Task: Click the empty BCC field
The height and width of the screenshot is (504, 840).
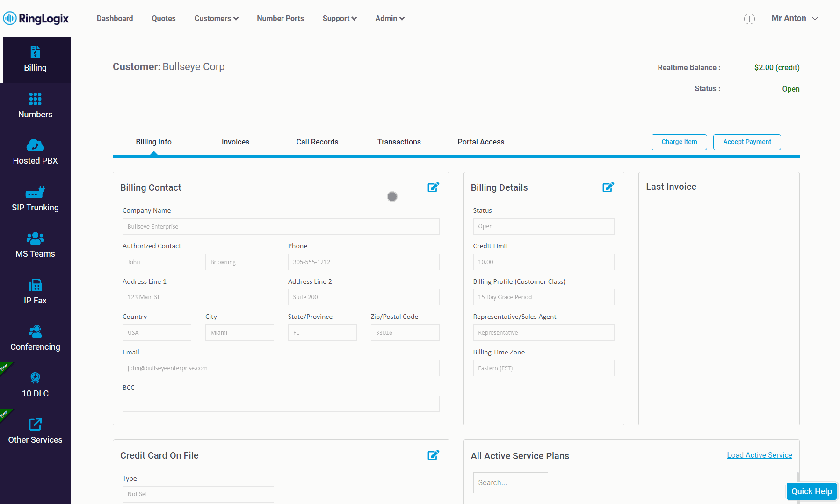Action: 281,404
